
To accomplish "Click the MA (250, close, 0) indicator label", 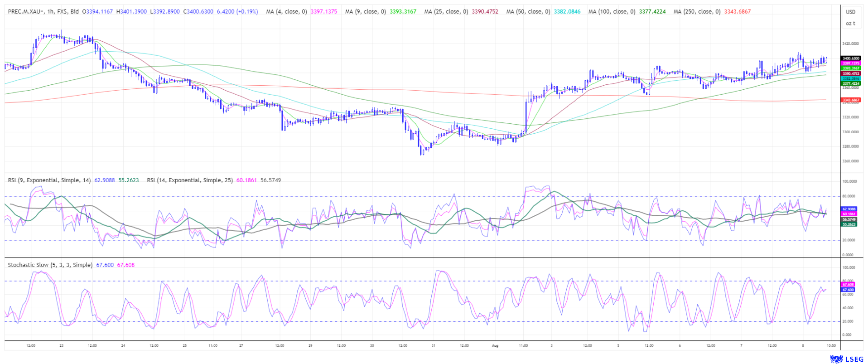I will coord(697,11).
